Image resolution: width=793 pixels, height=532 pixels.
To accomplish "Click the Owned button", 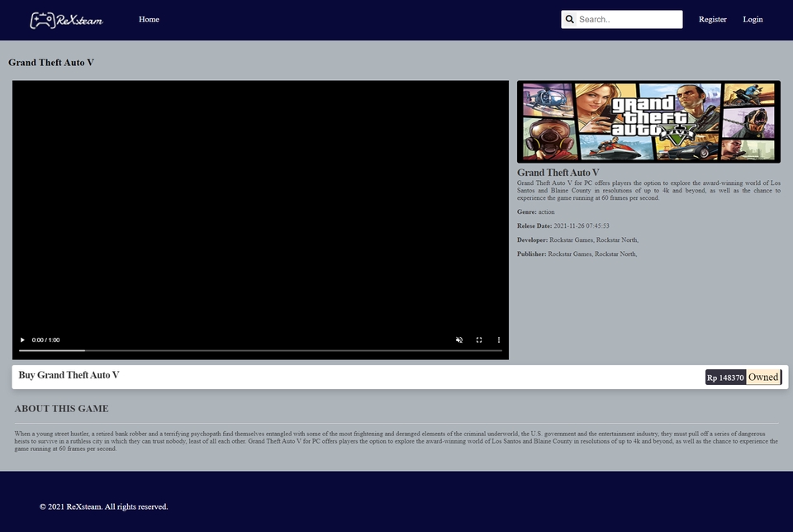I will (763, 378).
